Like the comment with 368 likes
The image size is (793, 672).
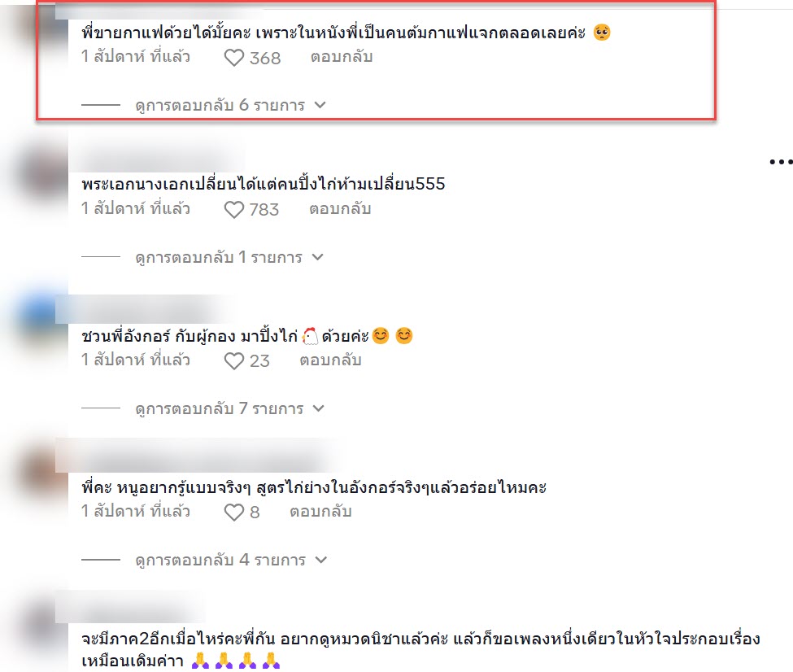[233, 58]
